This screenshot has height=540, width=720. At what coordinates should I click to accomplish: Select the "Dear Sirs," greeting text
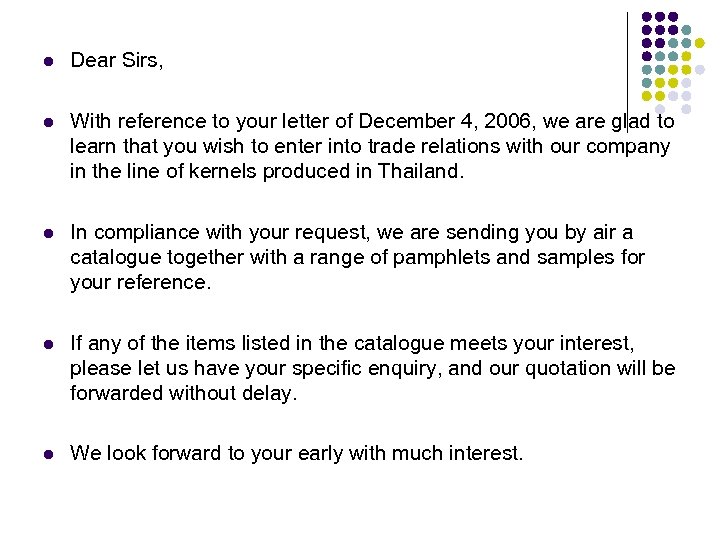click(116, 61)
